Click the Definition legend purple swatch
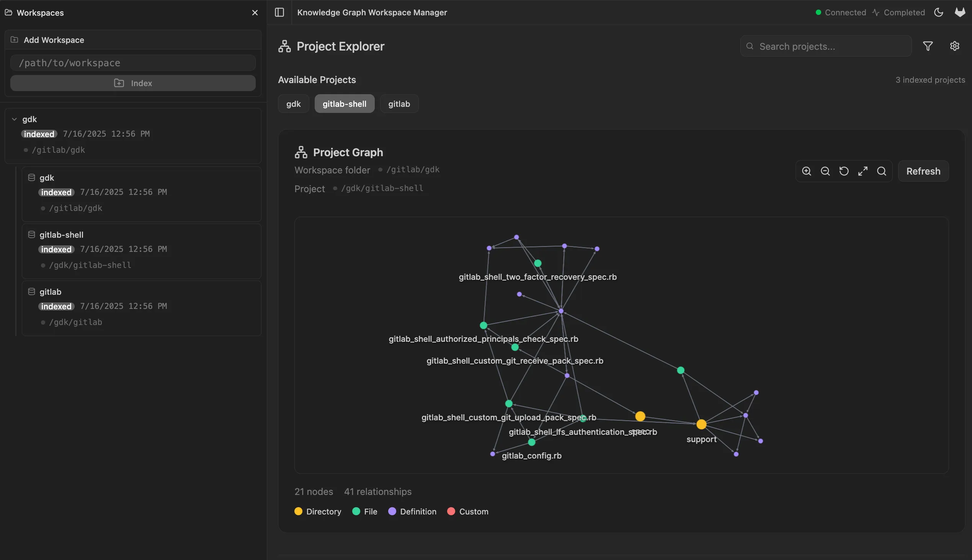Screen dimensions: 972x560 392,511
